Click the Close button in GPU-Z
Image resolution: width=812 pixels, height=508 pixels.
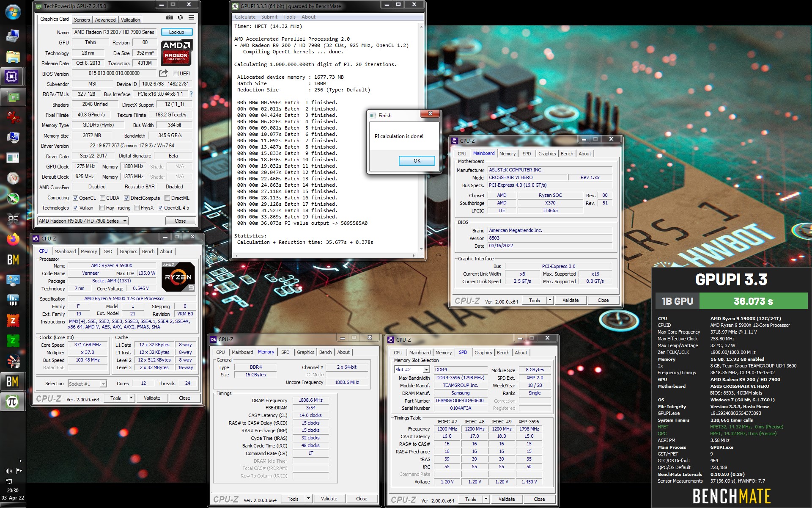click(180, 221)
